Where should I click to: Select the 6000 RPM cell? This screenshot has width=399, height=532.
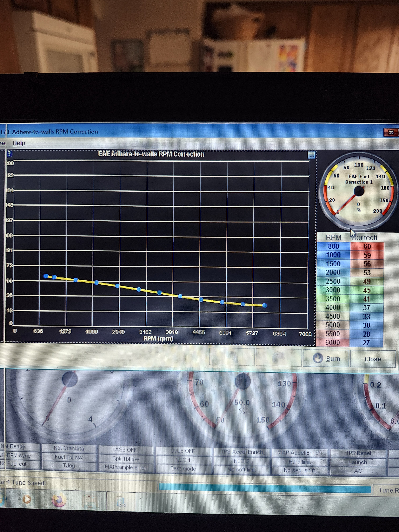333,342
